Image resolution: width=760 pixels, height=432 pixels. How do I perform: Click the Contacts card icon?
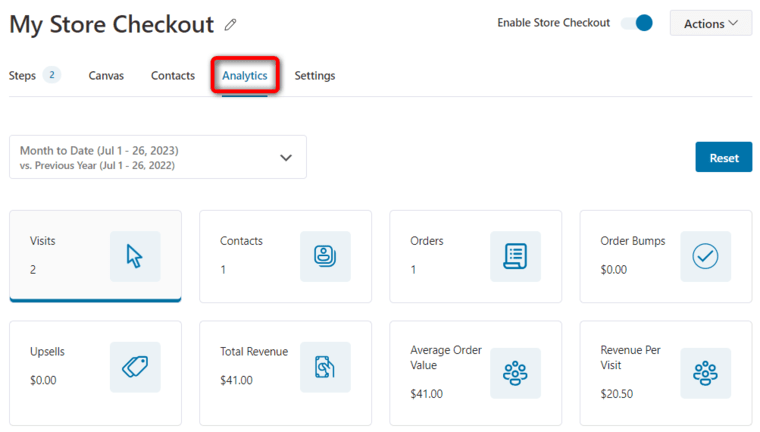click(325, 256)
